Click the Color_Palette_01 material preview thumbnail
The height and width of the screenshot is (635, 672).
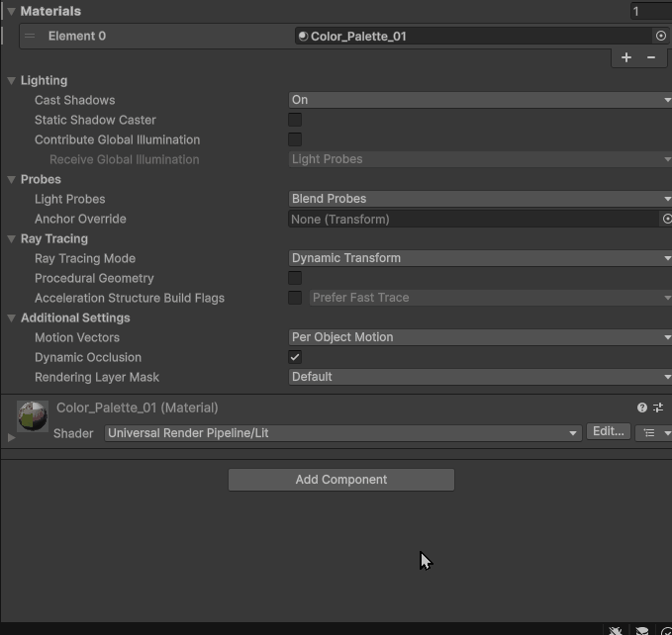(x=33, y=415)
